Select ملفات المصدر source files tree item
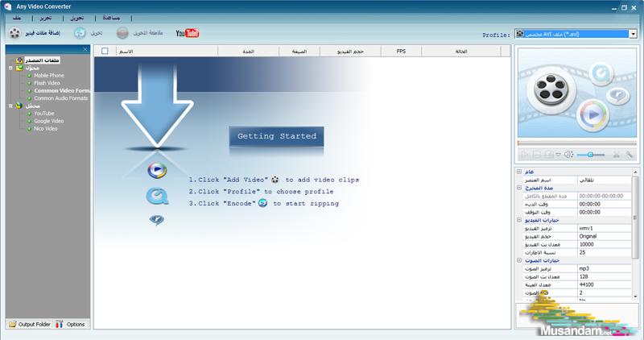Screen dimensions: 644x340 (x=43, y=60)
